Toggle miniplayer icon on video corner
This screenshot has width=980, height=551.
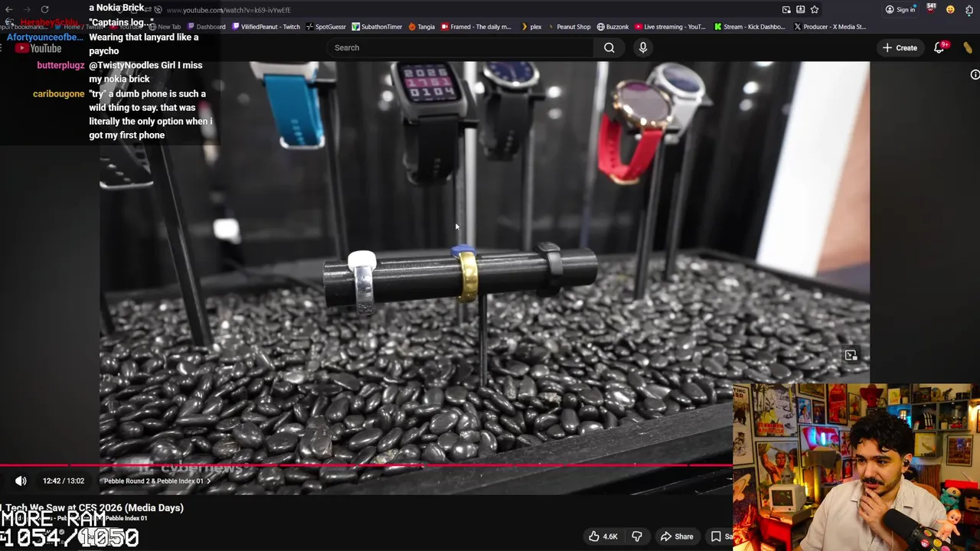tap(851, 355)
